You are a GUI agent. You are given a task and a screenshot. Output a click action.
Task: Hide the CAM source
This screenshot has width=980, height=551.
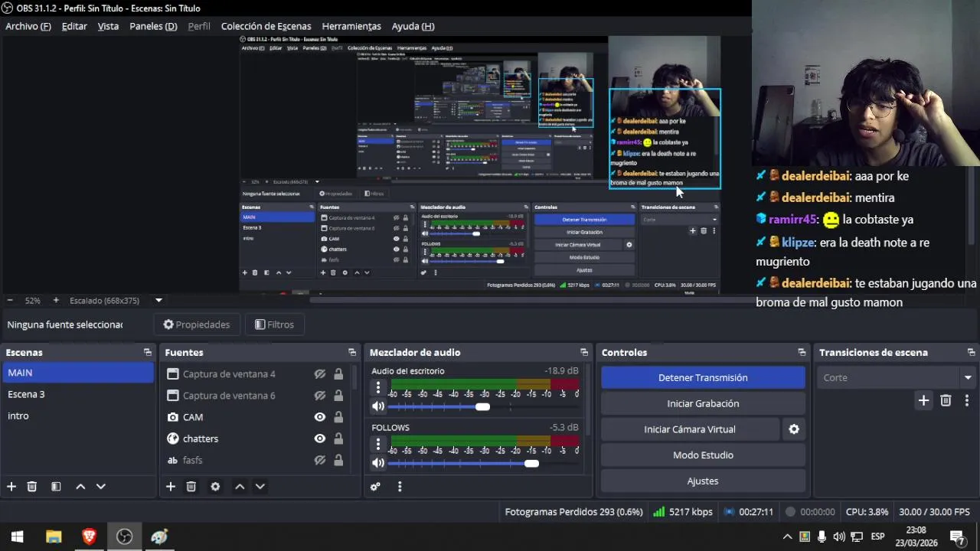tap(320, 417)
